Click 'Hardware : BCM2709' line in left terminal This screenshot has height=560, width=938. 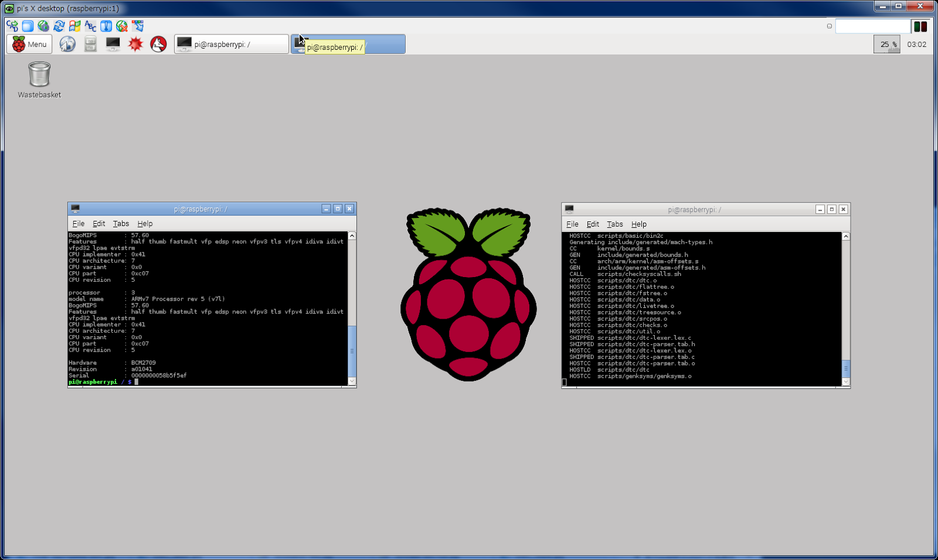tap(112, 363)
